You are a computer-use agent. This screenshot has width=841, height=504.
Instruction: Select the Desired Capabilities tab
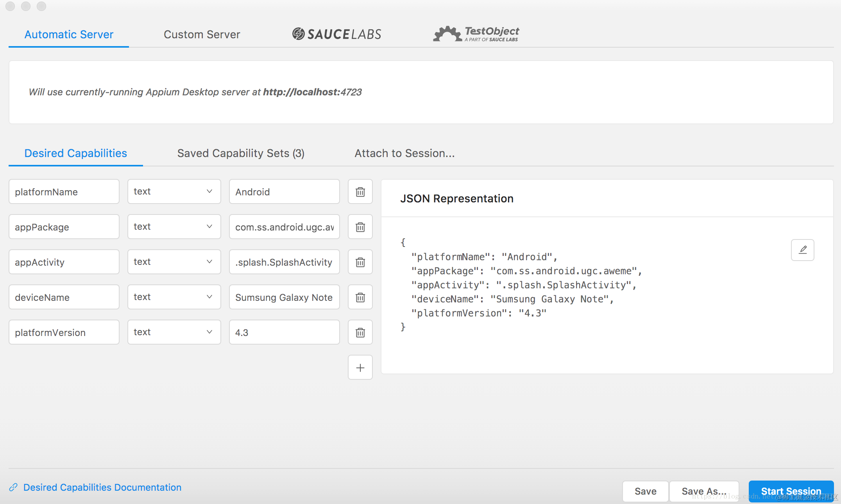click(75, 153)
